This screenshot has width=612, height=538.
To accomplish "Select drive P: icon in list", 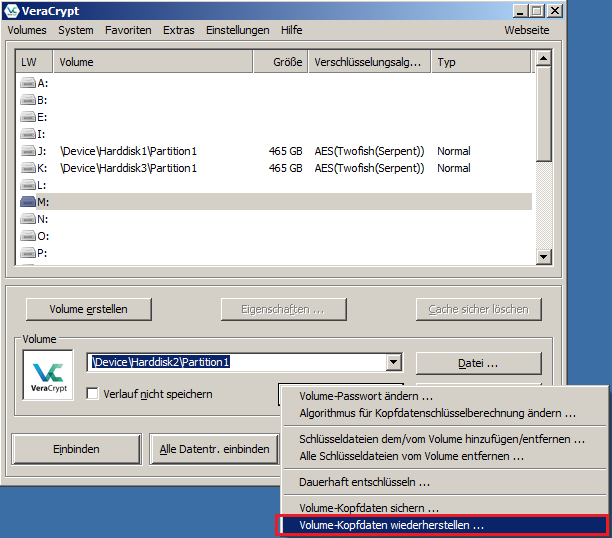I will [28, 253].
